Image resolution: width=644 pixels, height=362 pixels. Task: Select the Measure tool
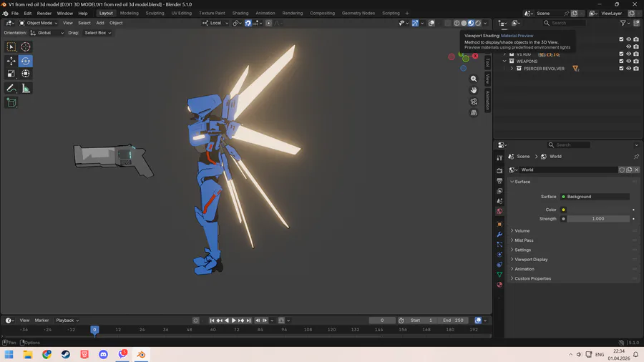[26, 88]
